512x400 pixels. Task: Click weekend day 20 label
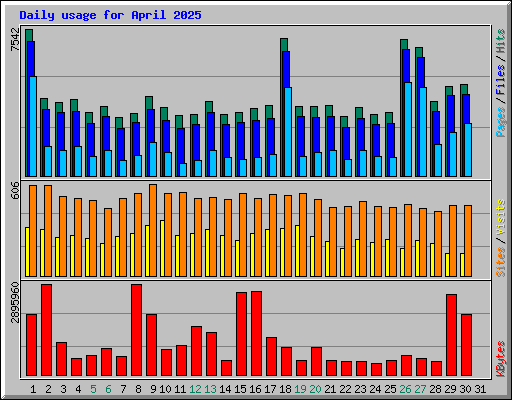pyautogui.click(x=315, y=389)
